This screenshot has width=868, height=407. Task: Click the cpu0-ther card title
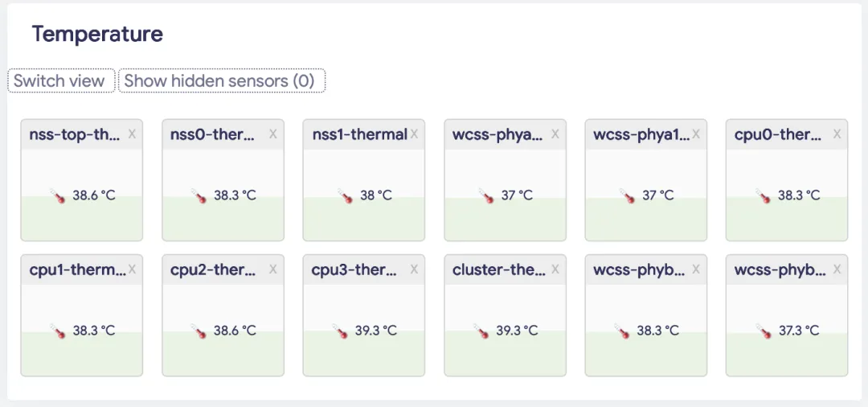(777, 134)
